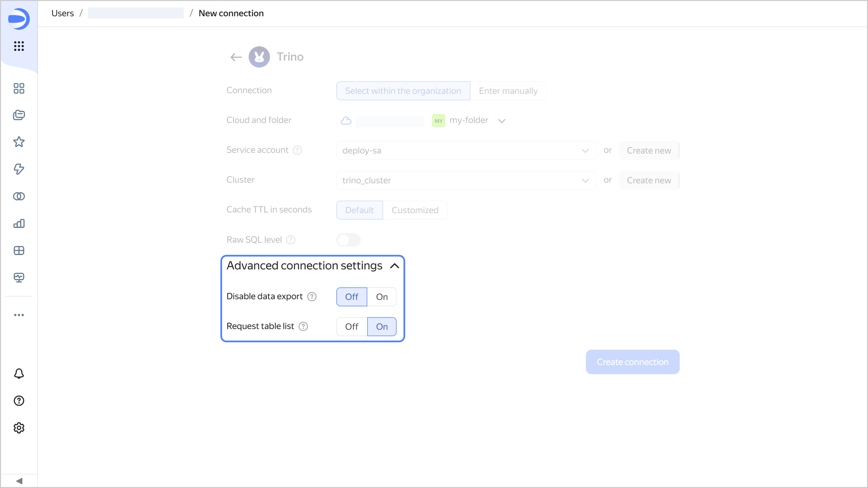
Task: Open the my-folder selector chevron
Action: [x=502, y=121]
